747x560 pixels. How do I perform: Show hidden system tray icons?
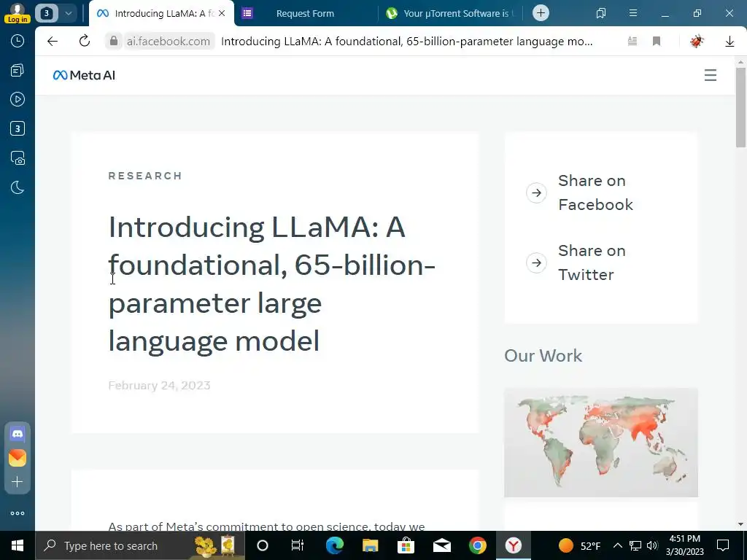coord(617,545)
